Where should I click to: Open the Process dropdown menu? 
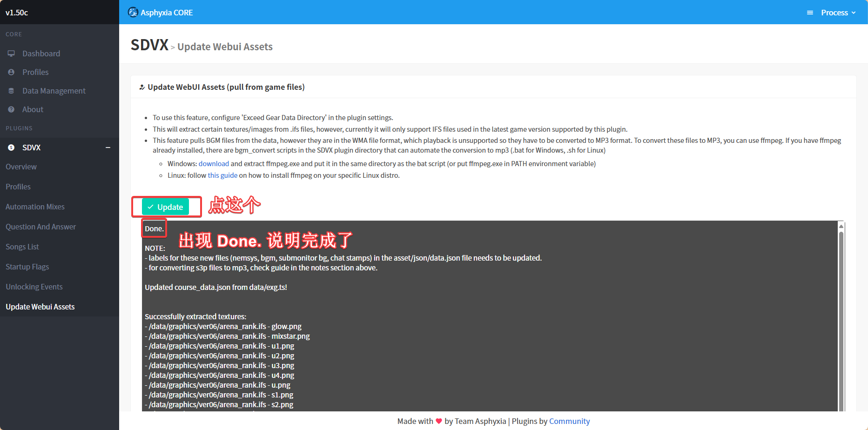(838, 13)
